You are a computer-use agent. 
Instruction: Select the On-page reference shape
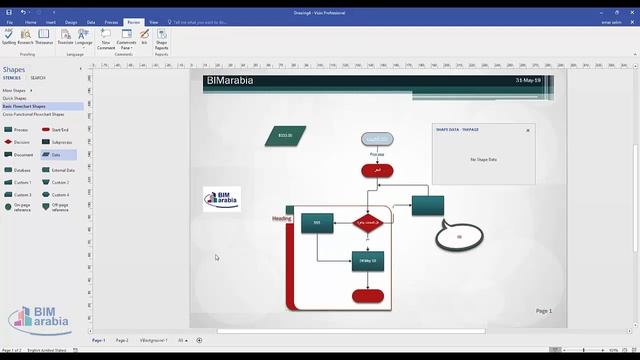coord(18,207)
